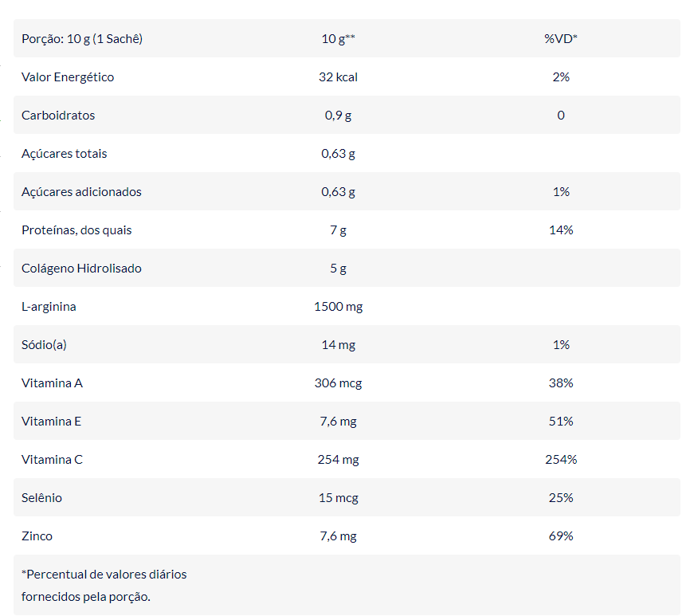Click the "1500 mg" L-arginina amount
The image size is (690, 616).
coord(338,307)
